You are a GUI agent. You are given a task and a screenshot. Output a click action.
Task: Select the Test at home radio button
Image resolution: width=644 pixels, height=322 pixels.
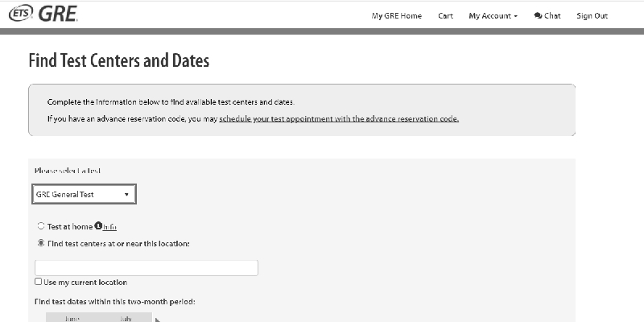point(40,227)
